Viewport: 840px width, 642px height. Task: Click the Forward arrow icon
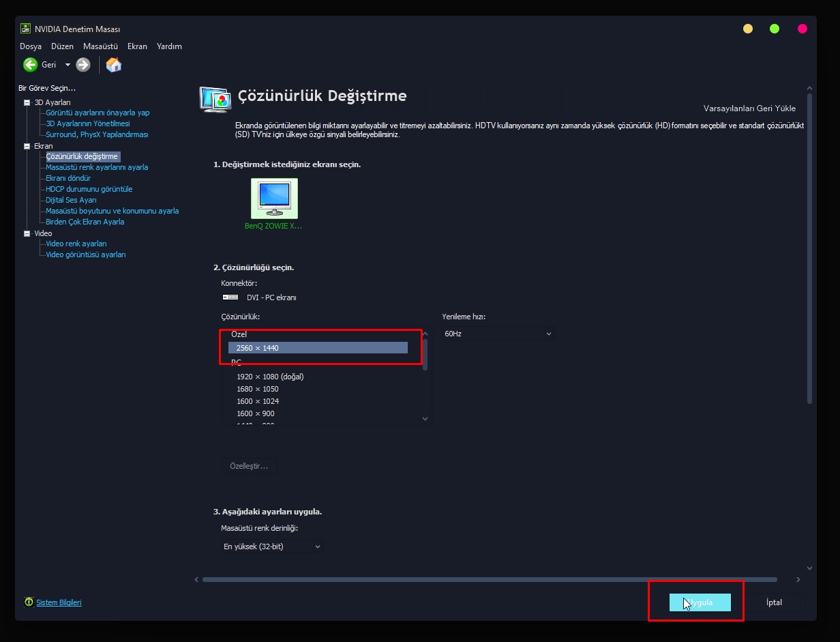click(83, 65)
